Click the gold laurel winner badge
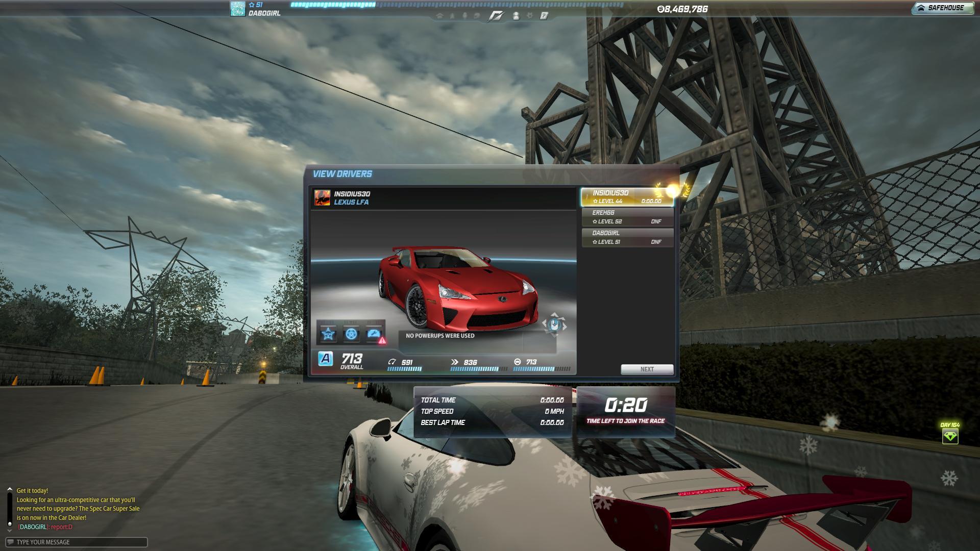Image resolution: width=980 pixels, height=551 pixels. coord(673,191)
